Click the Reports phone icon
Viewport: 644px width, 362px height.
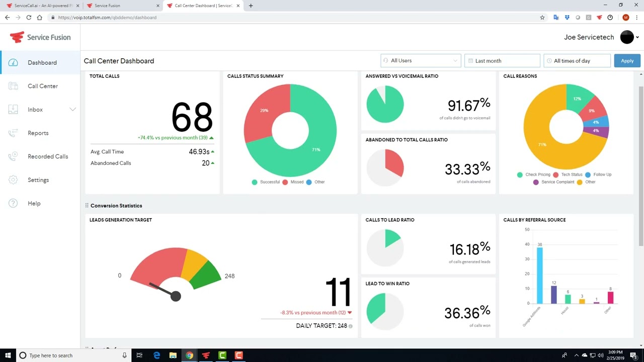pyautogui.click(x=13, y=133)
